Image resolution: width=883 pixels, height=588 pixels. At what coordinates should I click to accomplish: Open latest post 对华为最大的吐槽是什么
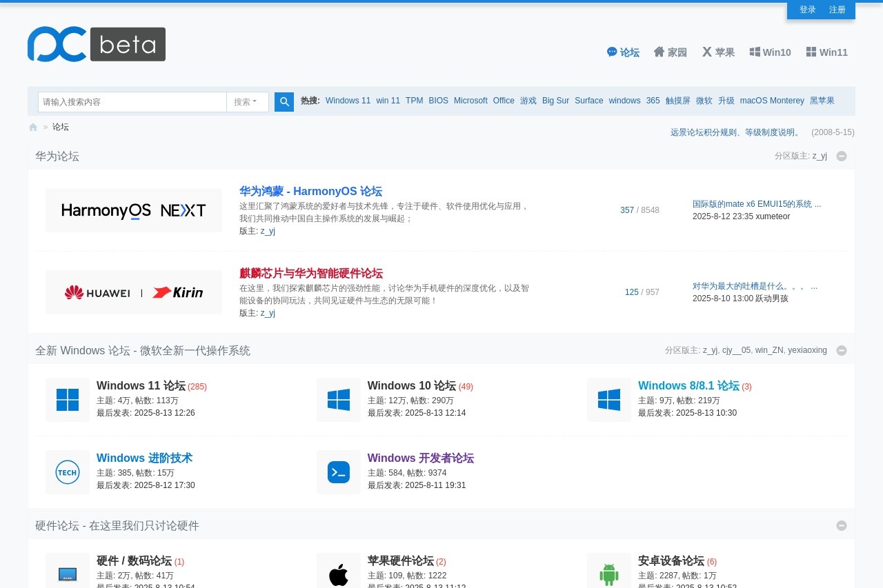(755, 286)
